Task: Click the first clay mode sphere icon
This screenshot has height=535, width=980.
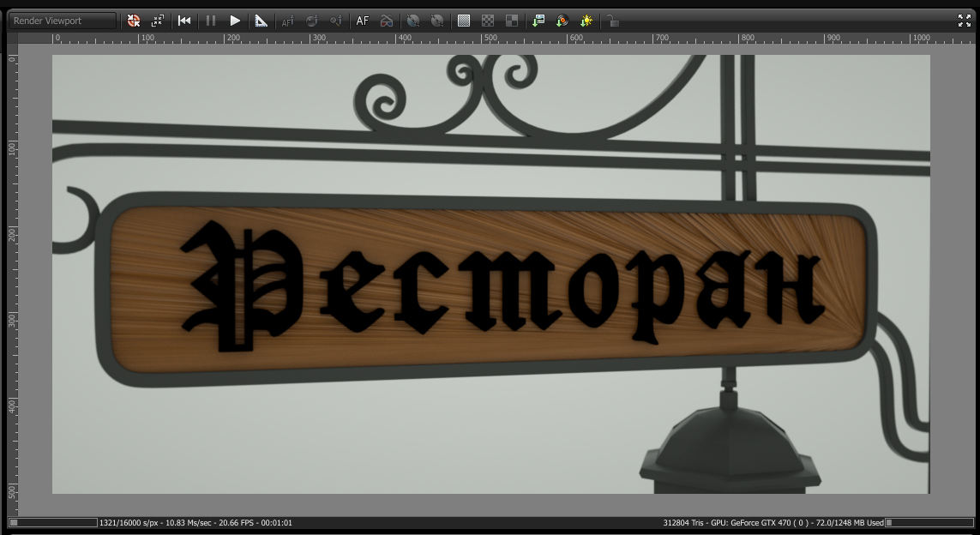Action: (x=413, y=21)
